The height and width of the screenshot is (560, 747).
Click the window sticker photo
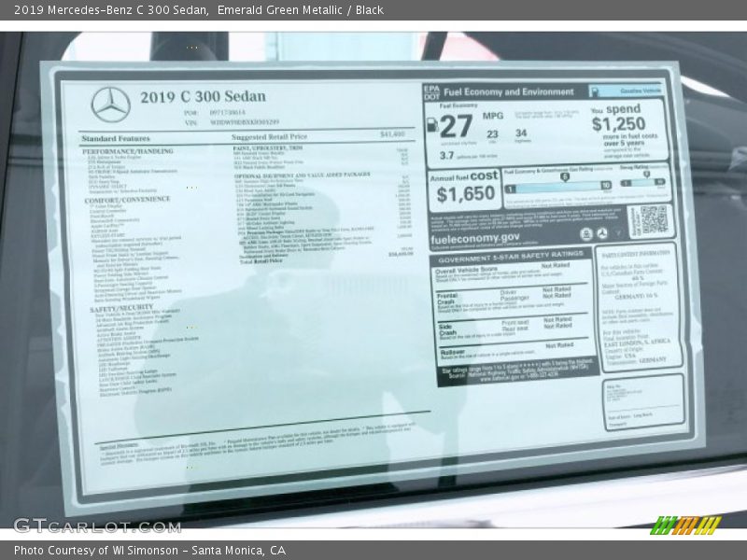pyautogui.click(x=373, y=281)
